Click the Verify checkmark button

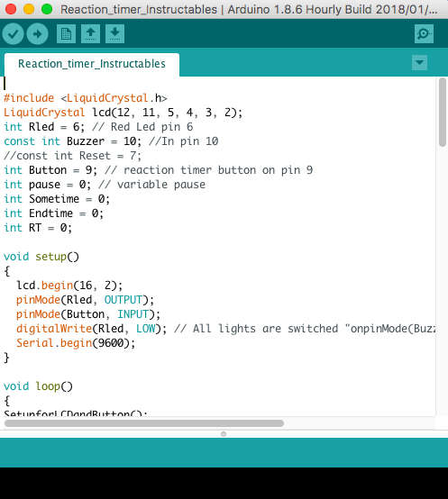click(x=13, y=33)
